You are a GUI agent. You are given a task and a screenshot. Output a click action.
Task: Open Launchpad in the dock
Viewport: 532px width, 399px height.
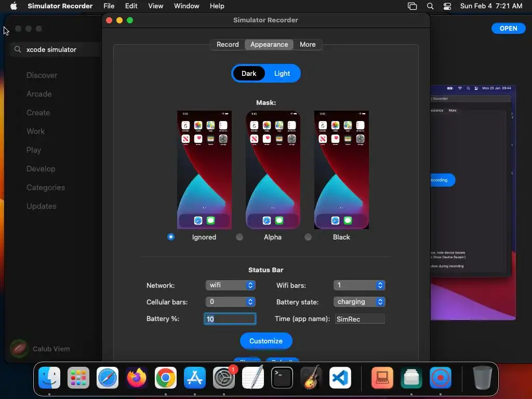[x=78, y=378]
